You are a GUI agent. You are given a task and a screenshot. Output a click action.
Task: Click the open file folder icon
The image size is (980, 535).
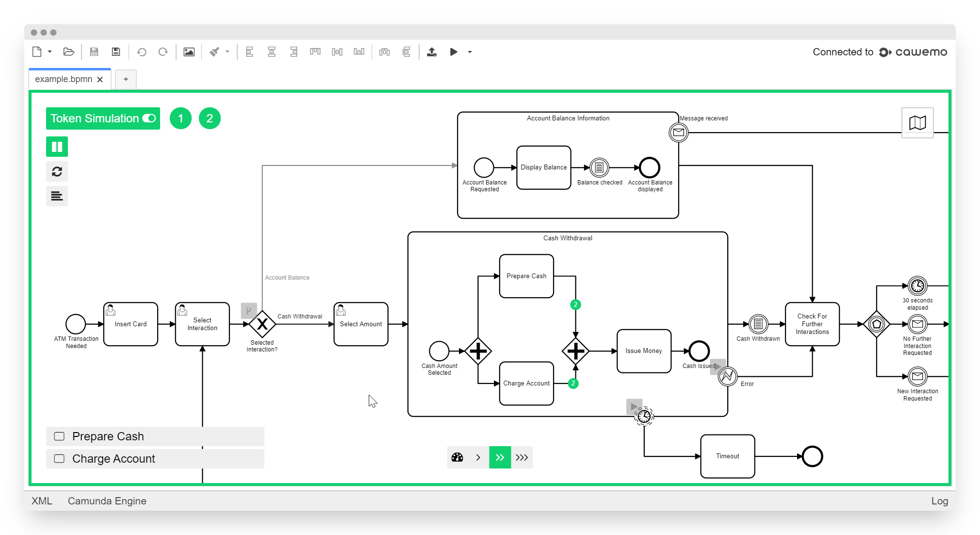[69, 52]
